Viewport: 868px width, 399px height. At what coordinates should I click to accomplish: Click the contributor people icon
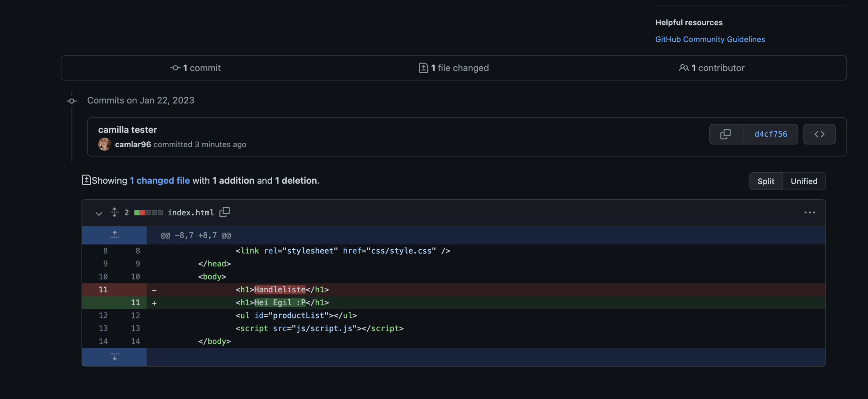click(x=683, y=68)
